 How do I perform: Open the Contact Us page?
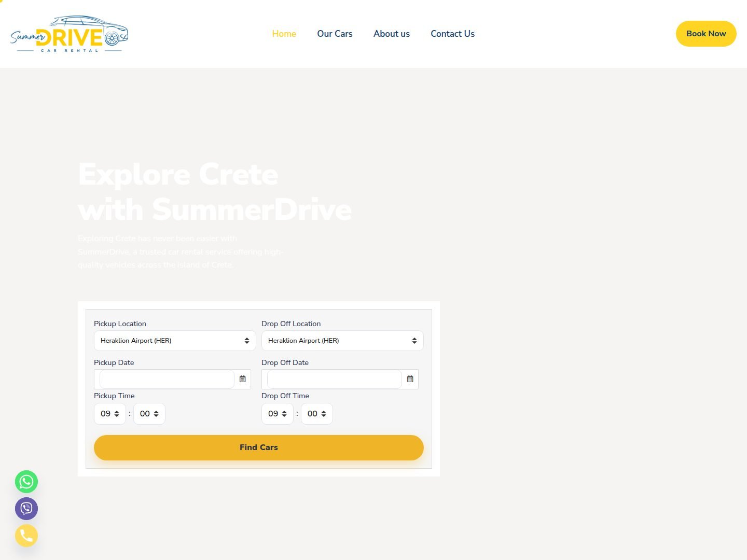(x=453, y=34)
